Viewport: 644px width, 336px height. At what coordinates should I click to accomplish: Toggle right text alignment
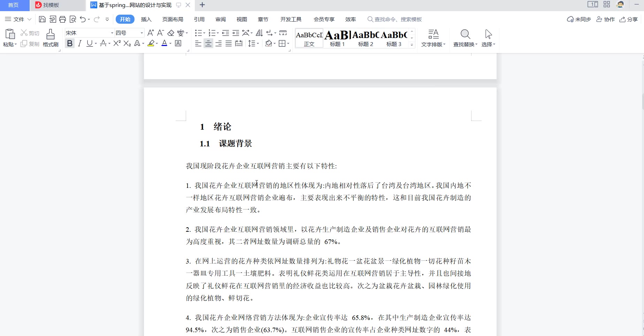[219, 43]
